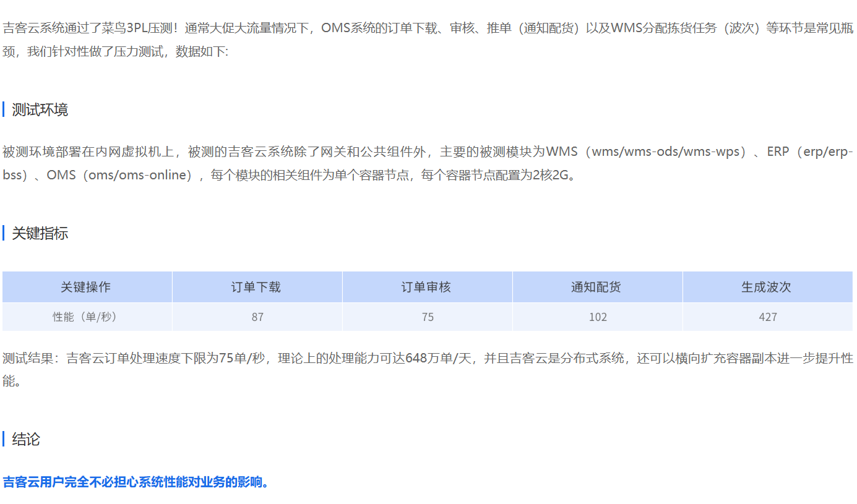Image resolution: width=857 pixels, height=504 pixels.
Task: Click the value 87 in table
Action: (257, 317)
